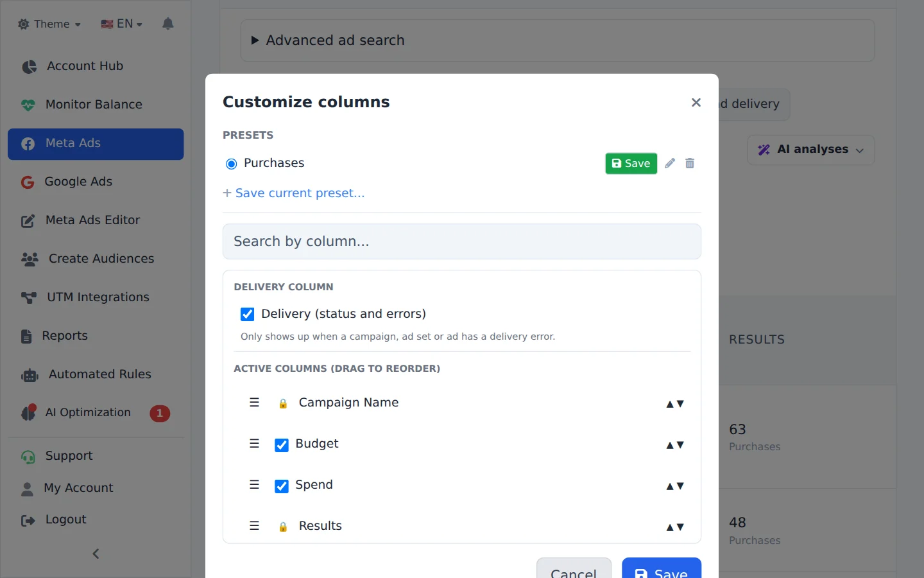Open the Theme dropdown
Image resolution: width=924 pixels, height=578 pixels.
coord(49,24)
